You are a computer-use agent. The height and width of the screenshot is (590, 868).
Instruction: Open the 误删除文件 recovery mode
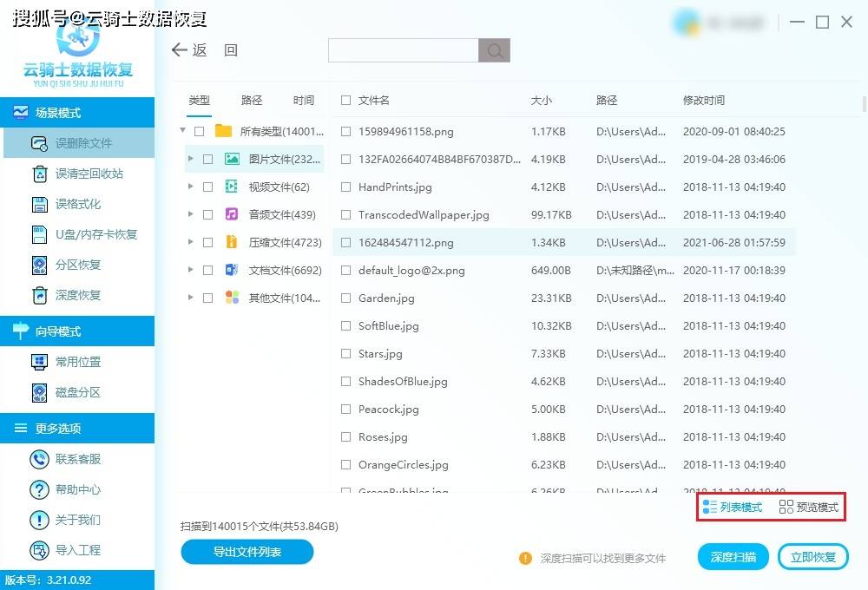[x=79, y=143]
